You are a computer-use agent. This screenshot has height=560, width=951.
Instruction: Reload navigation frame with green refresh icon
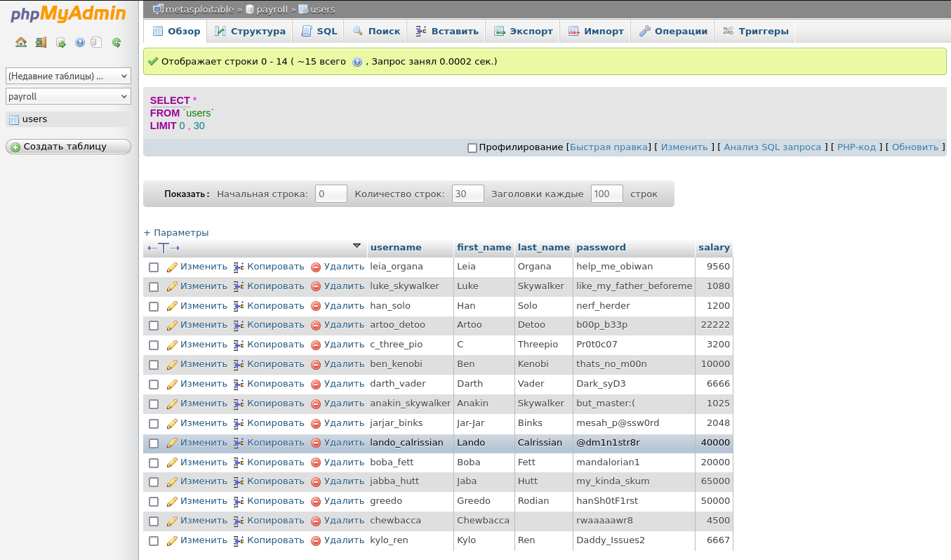click(117, 42)
